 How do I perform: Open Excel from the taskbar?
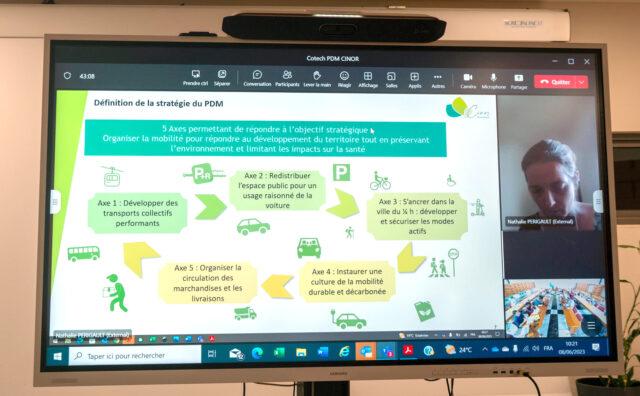(x=279, y=353)
